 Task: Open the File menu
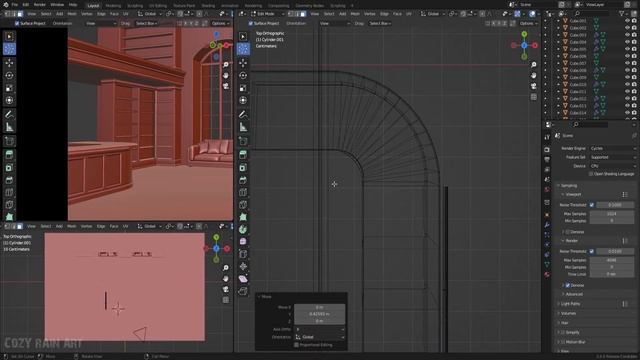pyautogui.click(x=15, y=4)
